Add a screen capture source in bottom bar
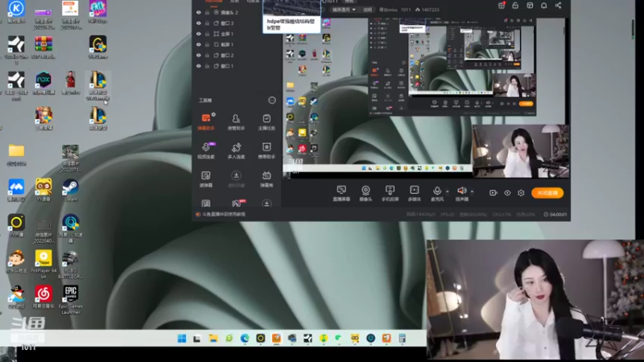644x362 pixels. pyautogui.click(x=341, y=193)
